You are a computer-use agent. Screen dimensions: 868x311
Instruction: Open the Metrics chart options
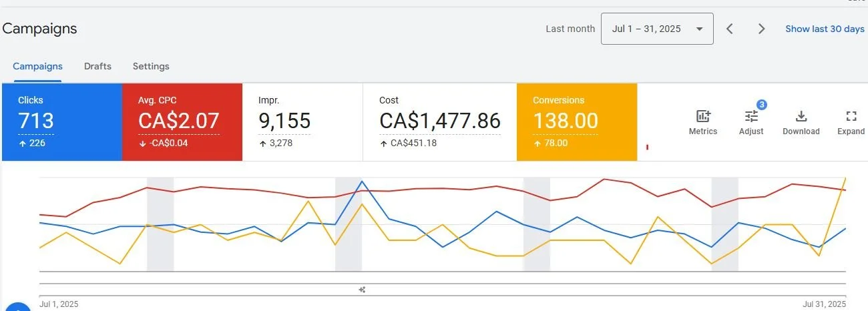702,123
